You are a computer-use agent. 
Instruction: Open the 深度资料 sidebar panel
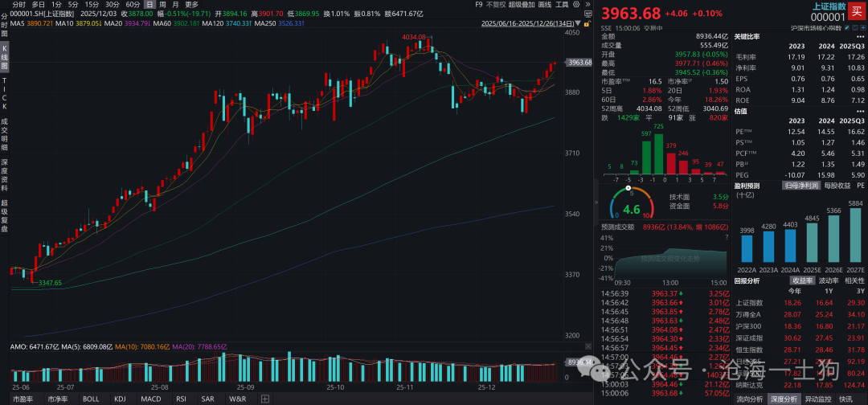pyautogui.click(x=5, y=170)
